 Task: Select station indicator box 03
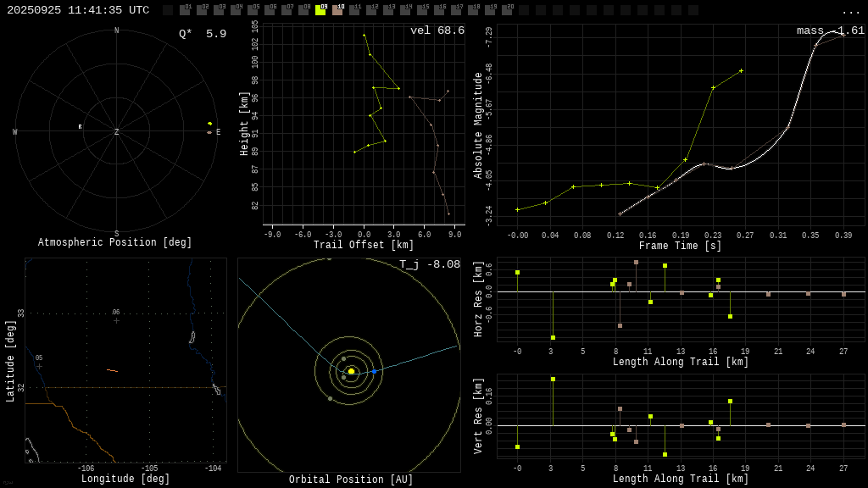219,10
